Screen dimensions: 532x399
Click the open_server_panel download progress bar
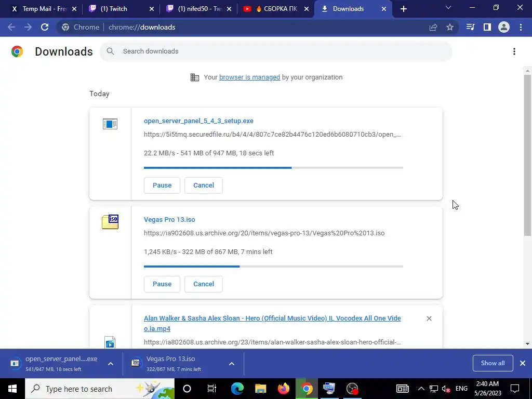click(x=273, y=168)
